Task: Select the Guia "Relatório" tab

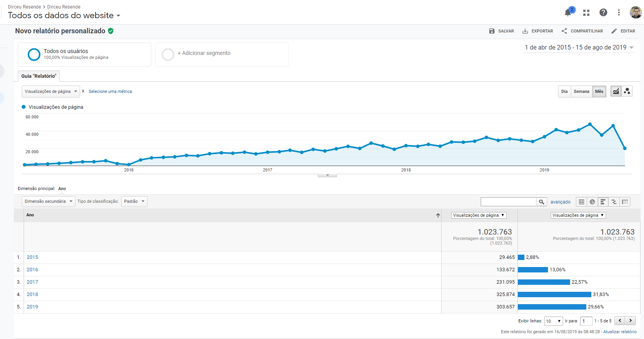Action: pyautogui.click(x=39, y=76)
